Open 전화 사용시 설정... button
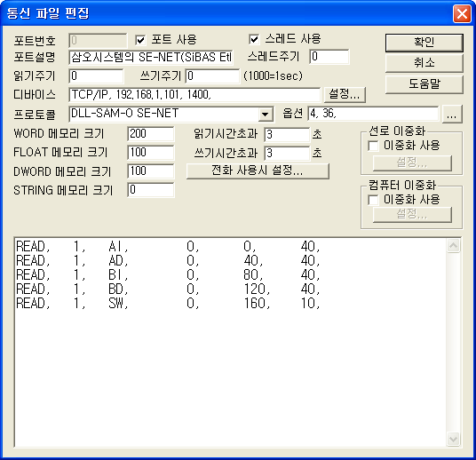Viewport: 476px width, 460px height. click(x=258, y=171)
